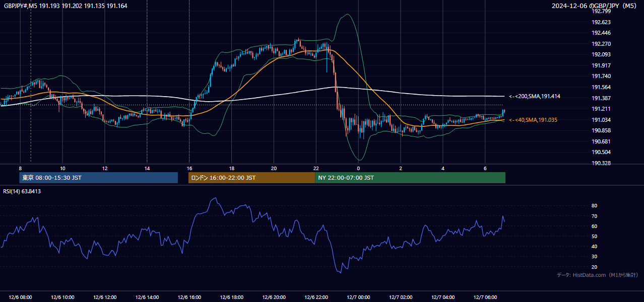
Task: Click hour label 14 on price chart axis
Action: [147, 168]
